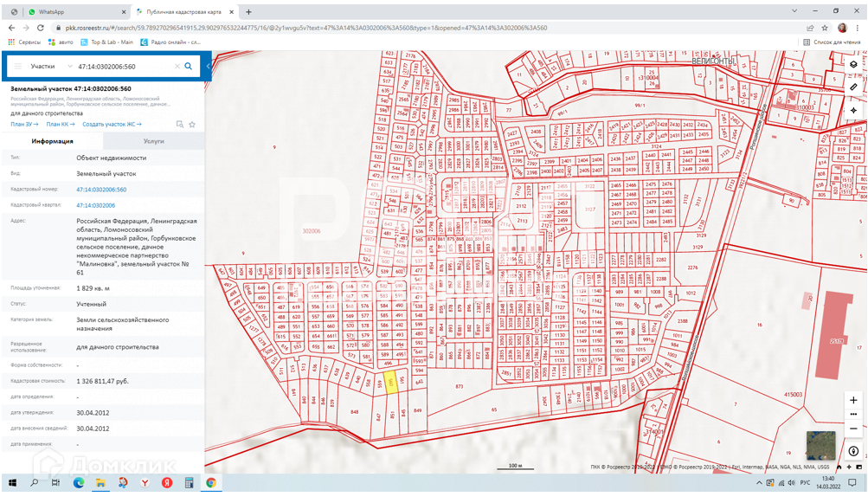The width and height of the screenshot is (868, 503).
Task: Open the План ЗУ link
Action: (x=24, y=125)
